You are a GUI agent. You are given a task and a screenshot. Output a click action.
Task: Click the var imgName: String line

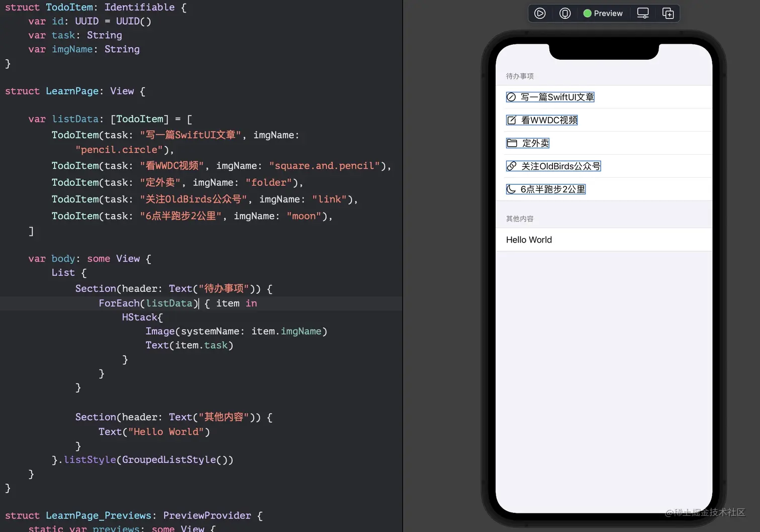point(84,49)
